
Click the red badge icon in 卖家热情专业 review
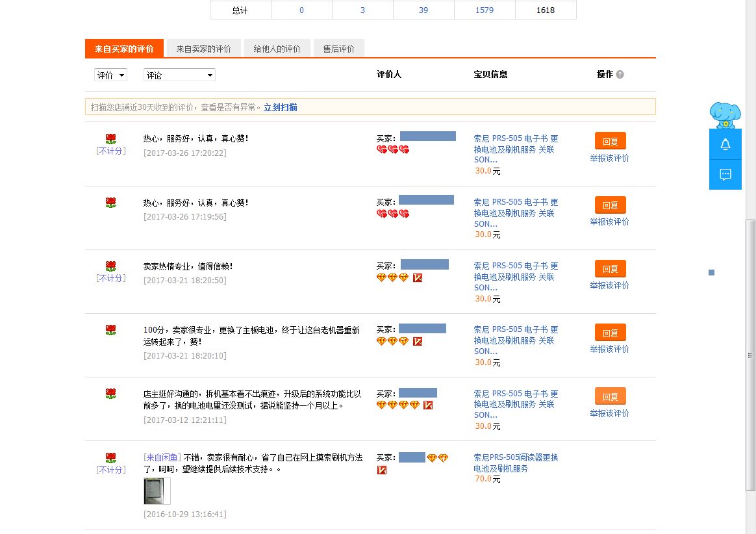click(418, 277)
